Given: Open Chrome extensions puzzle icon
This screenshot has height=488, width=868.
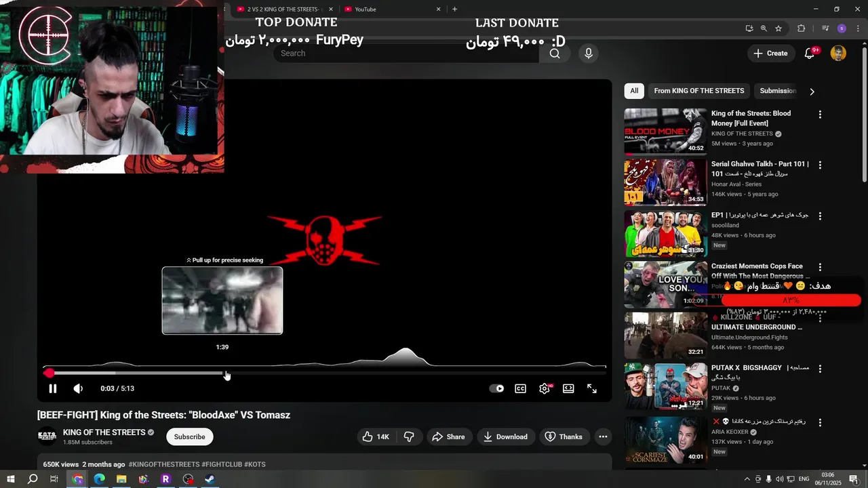Looking at the screenshot, I should [801, 28].
